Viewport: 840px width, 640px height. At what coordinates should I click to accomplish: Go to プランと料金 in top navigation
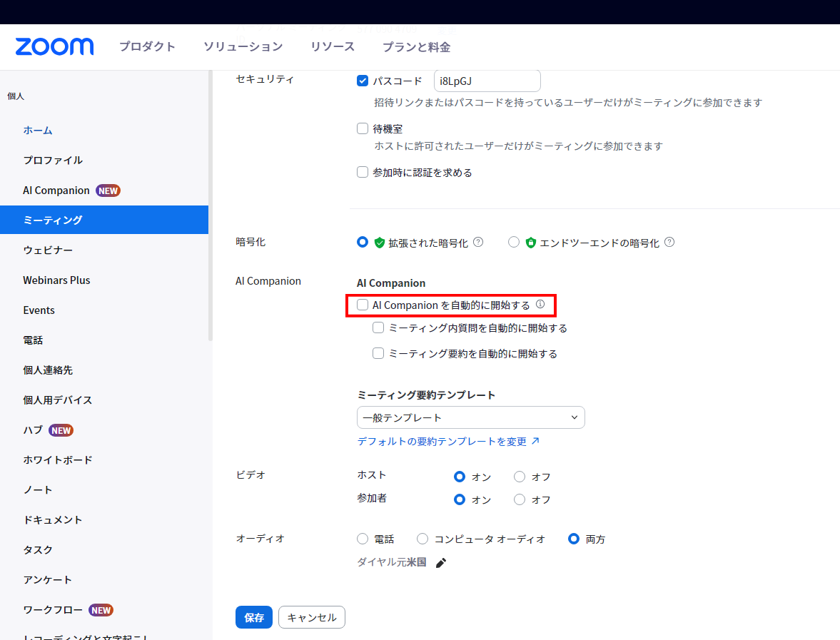tap(416, 47)
